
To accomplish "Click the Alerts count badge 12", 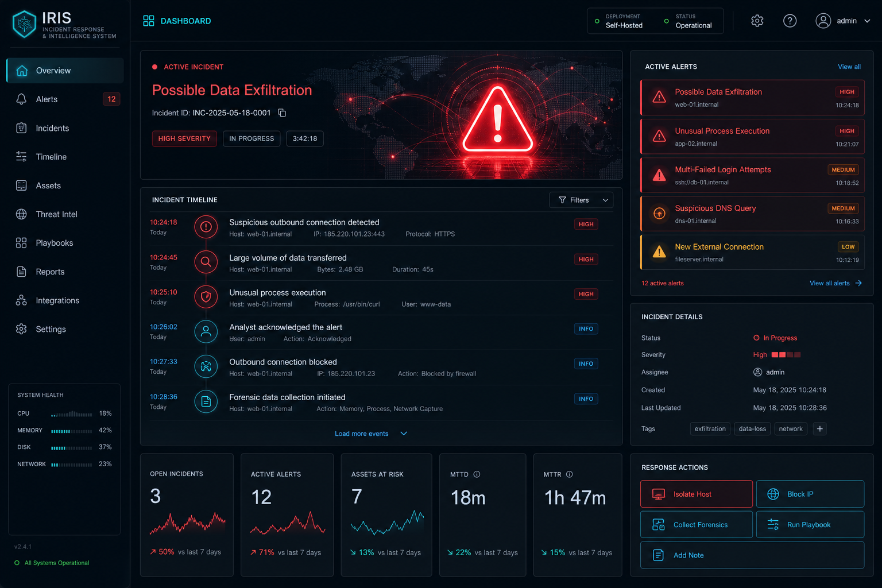I will pos(111,99).
